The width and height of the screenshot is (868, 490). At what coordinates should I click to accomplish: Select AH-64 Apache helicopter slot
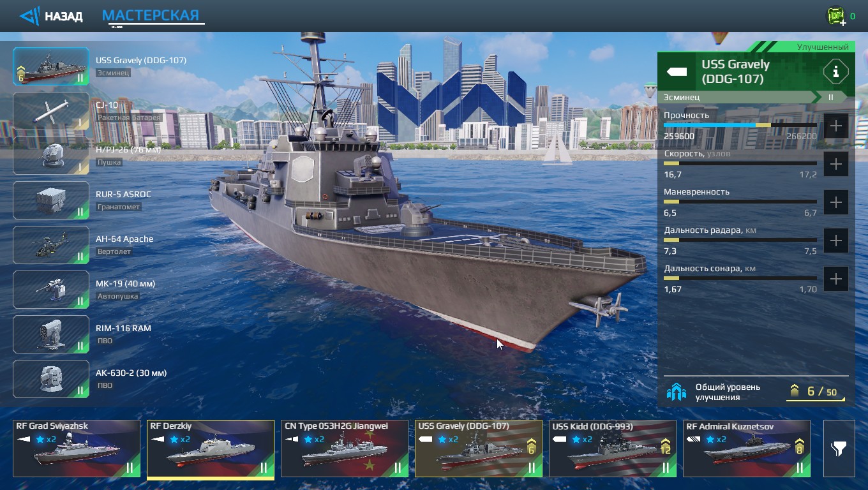tap(51, 245)
